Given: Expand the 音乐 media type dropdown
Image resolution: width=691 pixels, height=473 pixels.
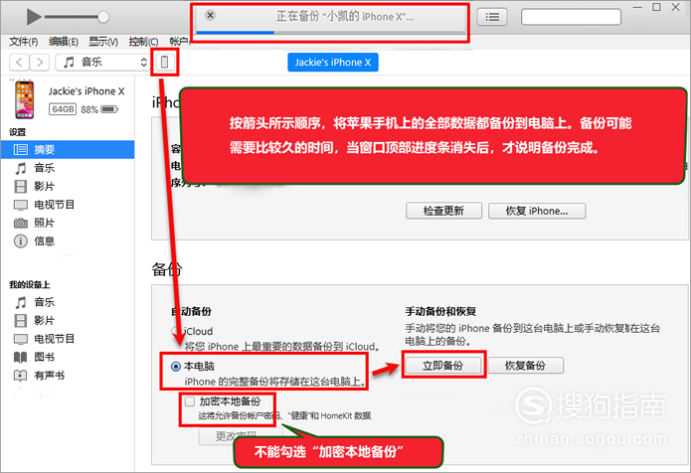Looking at the screenshot, I should tap(102, 62).
